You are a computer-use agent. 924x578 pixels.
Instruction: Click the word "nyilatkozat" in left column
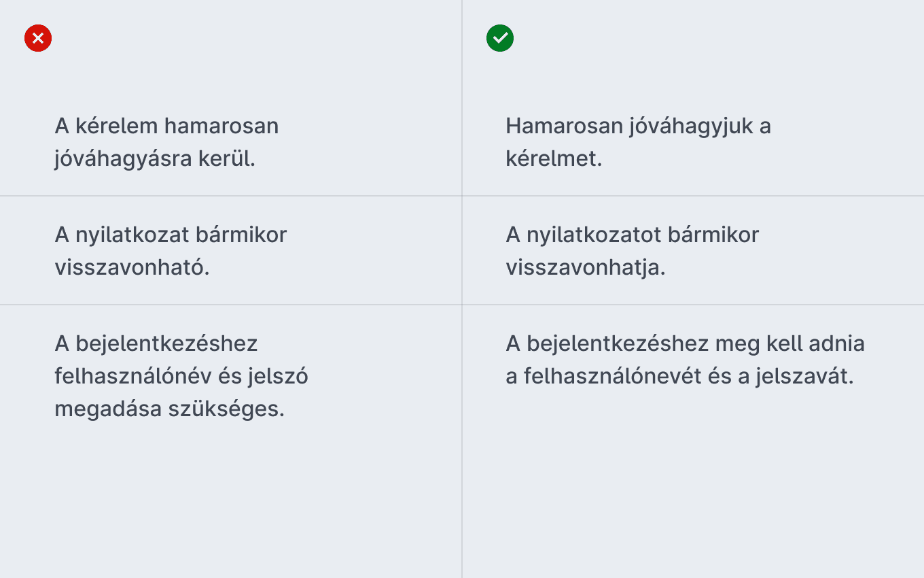click(x=132, y=235)
